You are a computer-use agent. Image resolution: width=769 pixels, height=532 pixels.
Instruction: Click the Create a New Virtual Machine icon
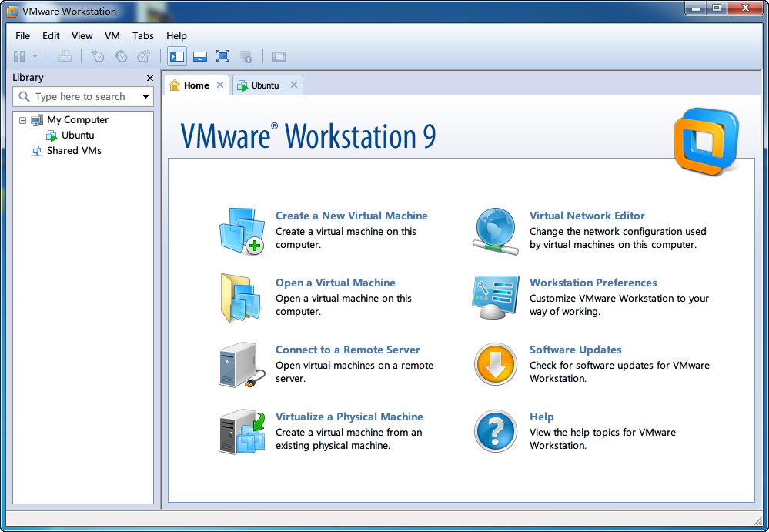242,230
